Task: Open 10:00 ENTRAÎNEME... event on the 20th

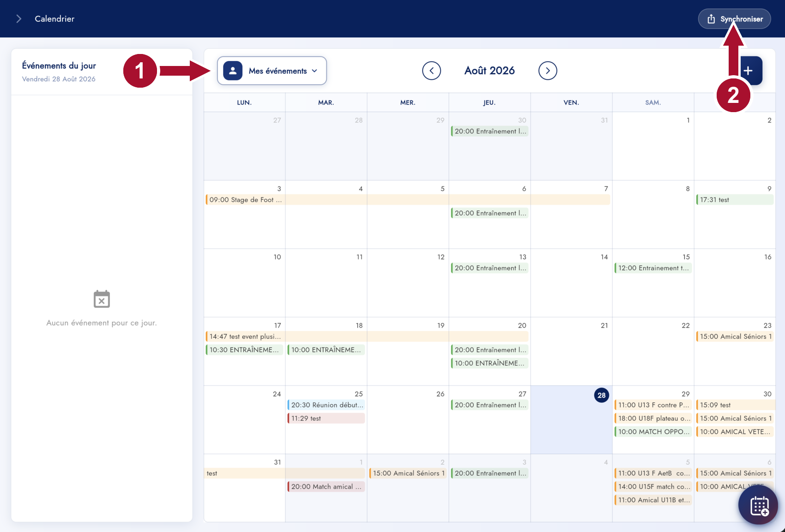Action: pos(489,363)
